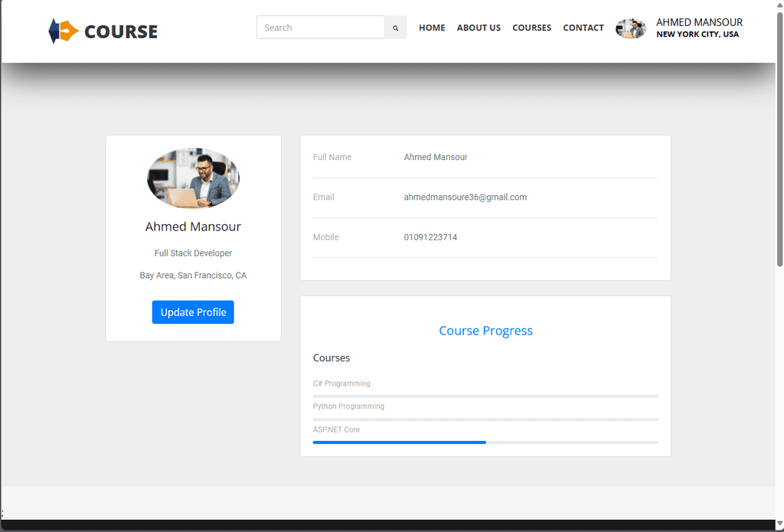The image size is (784, 532).
Task: Click the C# Programming label
Action: 341,383
